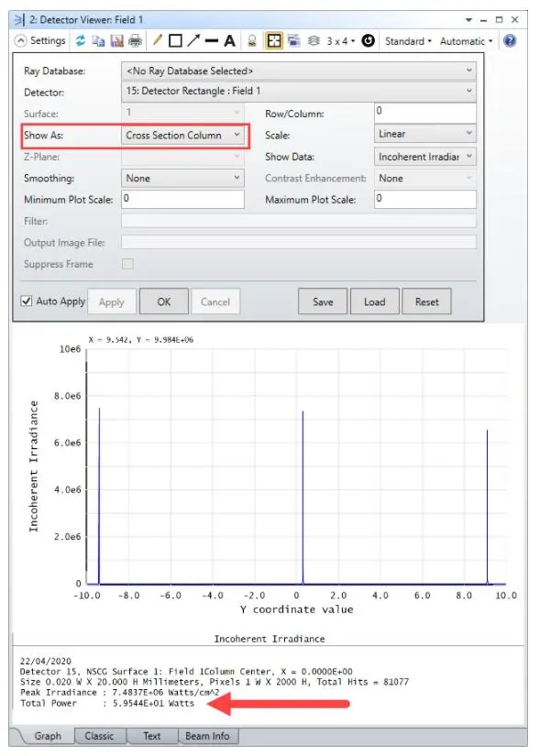Viewport: 540px width, 756px height.
Task: Switch to the Text tab
Action: [x=151, y=736]
